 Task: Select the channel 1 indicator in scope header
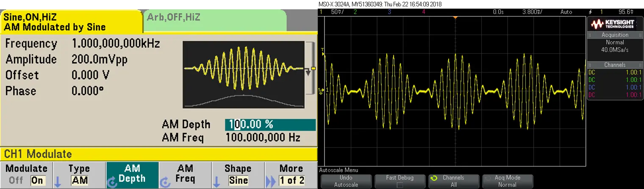(321, 12)
